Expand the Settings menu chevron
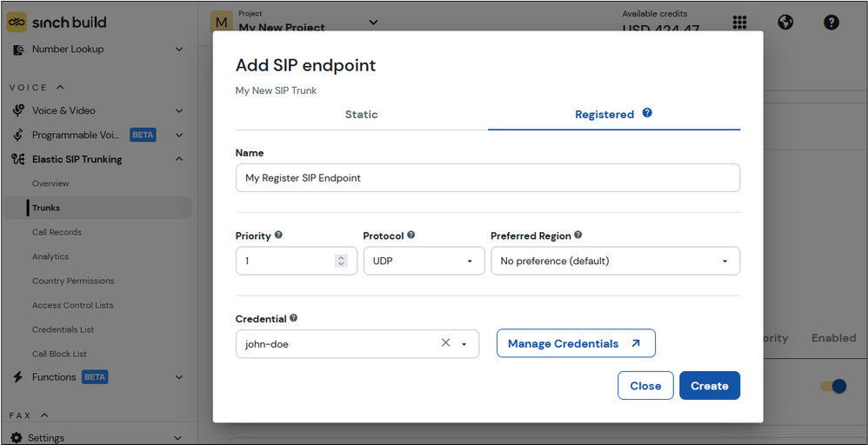Screen dimensions: 868x445 (x=177, y=438)
